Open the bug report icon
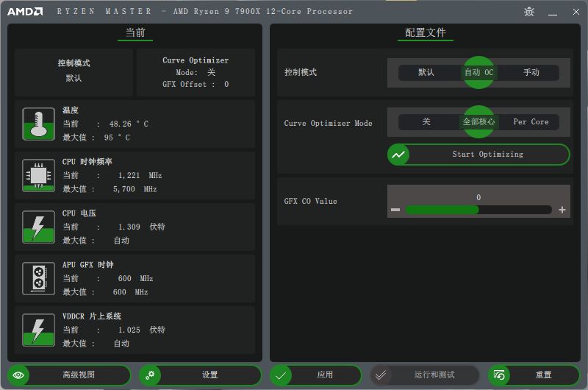Screen dimensions: 588x390 [528, 12]
